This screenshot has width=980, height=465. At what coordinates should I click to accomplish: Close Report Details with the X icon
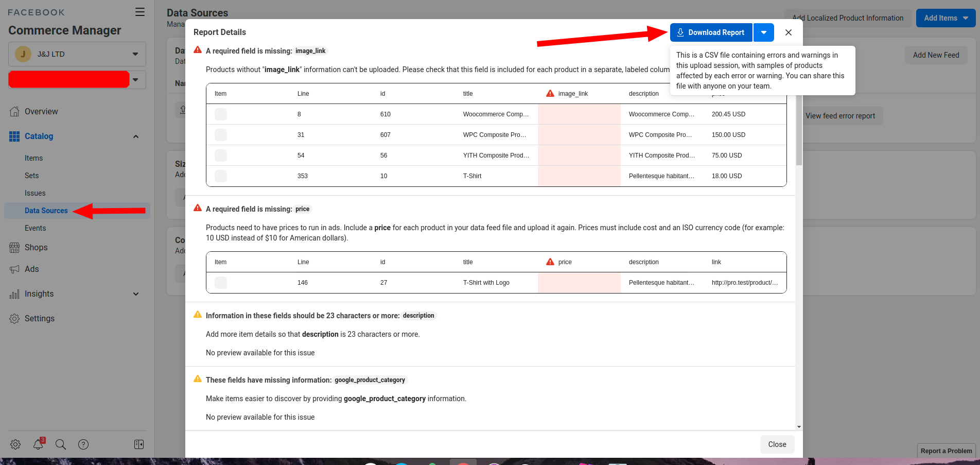(789, 32)
